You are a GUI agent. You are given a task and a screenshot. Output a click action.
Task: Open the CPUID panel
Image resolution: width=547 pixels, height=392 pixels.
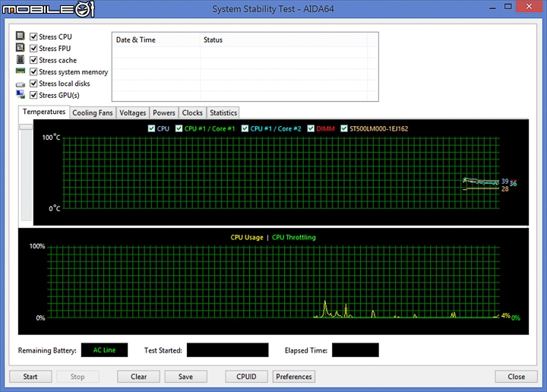point(246,377)
